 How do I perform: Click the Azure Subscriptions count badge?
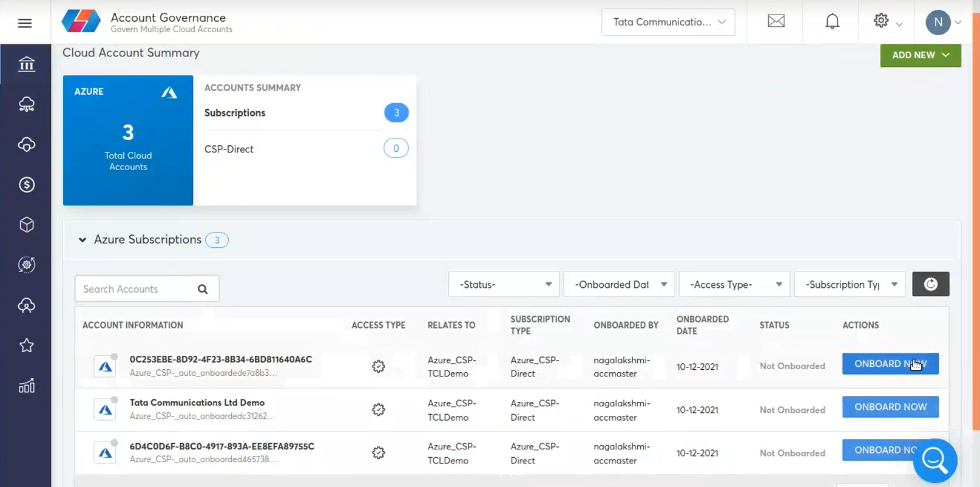coord(217,240)
